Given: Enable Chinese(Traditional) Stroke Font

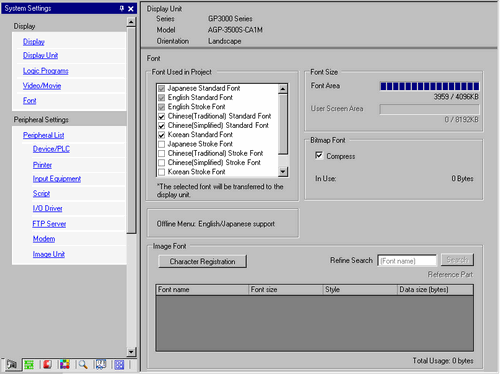Looking at the screenshot, I should (x=162, y=154).
